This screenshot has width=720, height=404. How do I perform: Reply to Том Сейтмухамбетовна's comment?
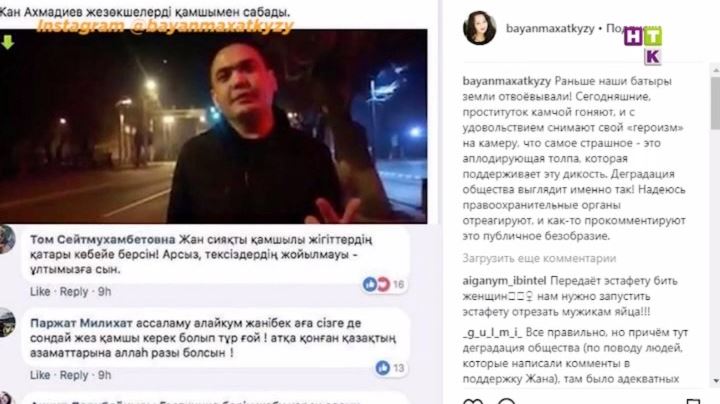point(74,292)
